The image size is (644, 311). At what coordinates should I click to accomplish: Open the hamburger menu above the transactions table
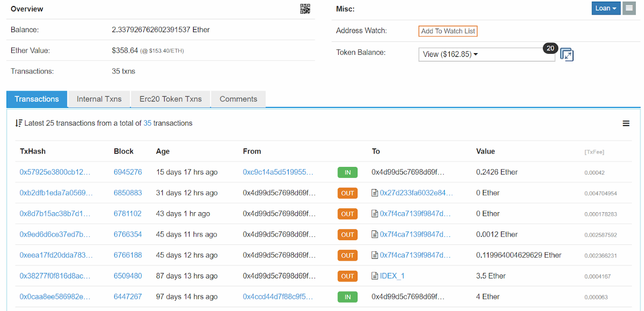pyautogui.click(x=626, y=124)
